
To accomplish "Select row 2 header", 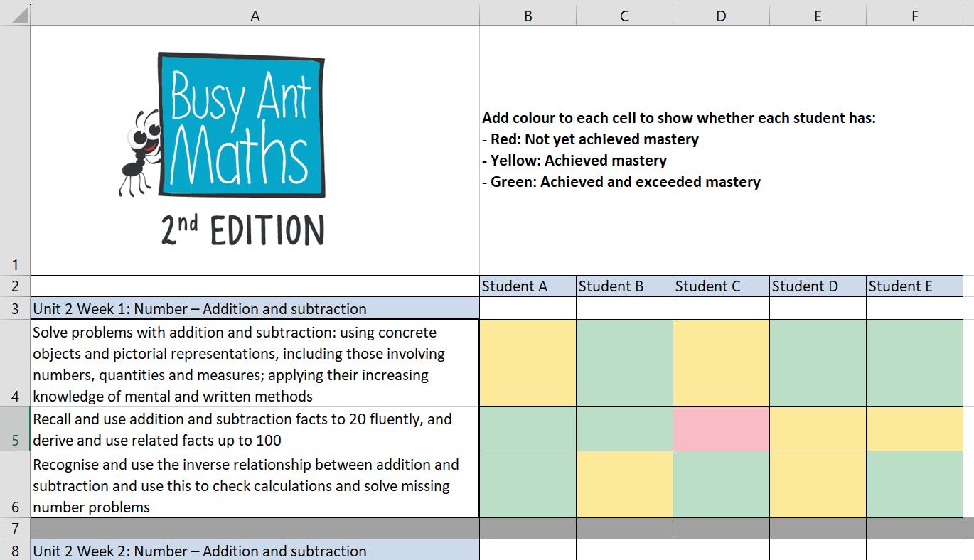I will pos(15,286).
